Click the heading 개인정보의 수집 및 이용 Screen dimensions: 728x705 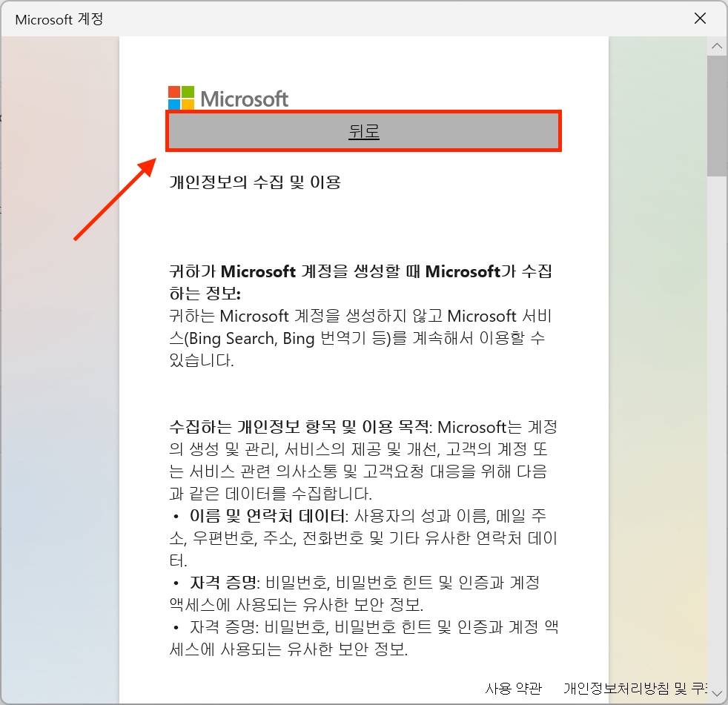255,182
